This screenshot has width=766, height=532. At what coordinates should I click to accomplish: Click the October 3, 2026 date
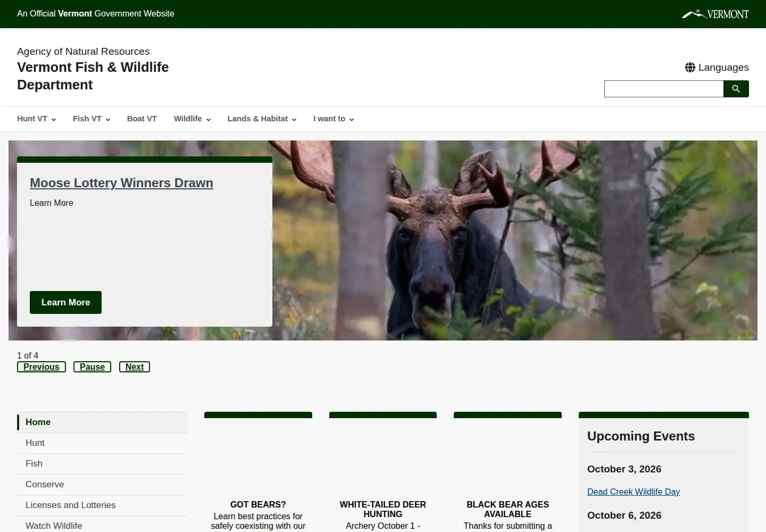(624, 469)
